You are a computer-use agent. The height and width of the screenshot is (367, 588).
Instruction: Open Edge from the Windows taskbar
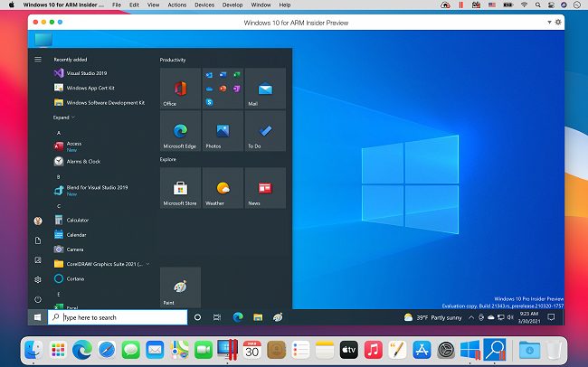(238, 317)
